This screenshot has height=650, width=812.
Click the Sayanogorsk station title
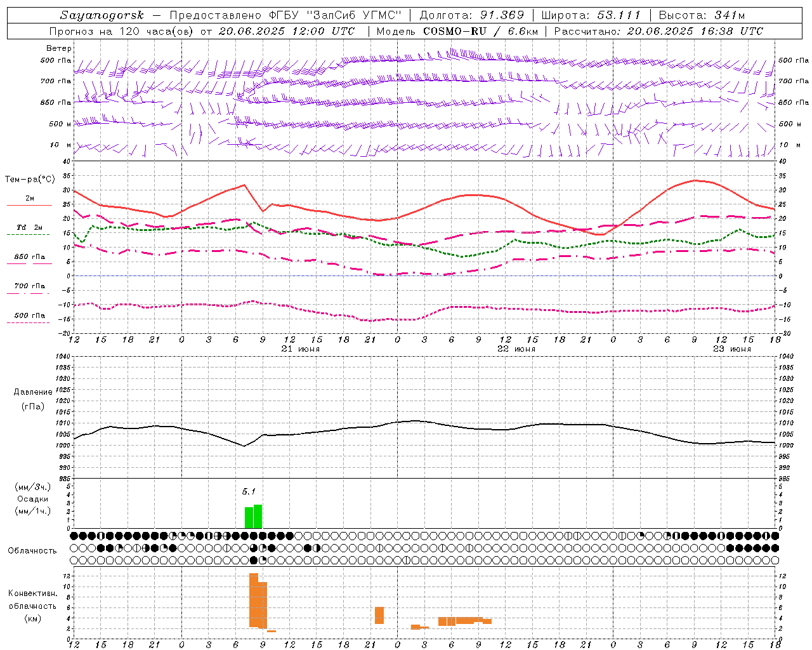coord(102,15)
